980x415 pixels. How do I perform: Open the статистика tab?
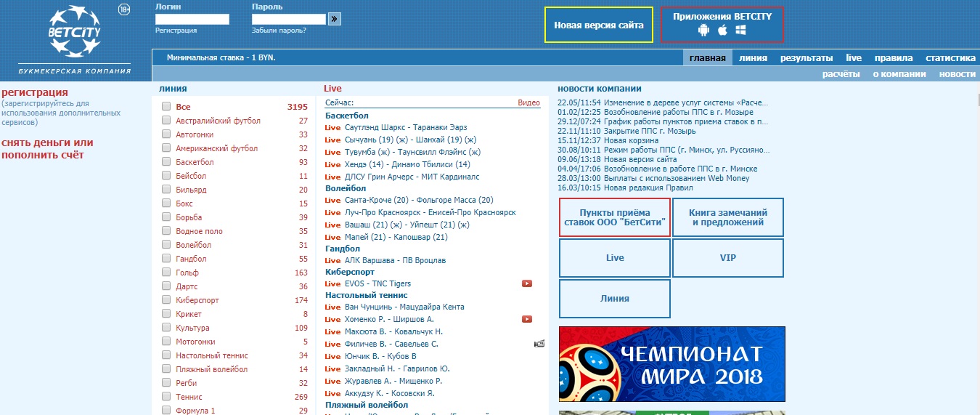pos(950,58)
